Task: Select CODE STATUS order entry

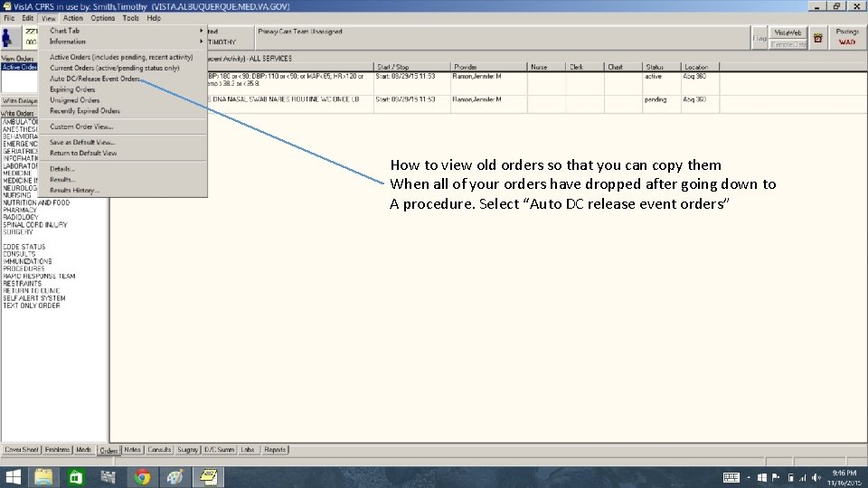Action: (24, 247)
